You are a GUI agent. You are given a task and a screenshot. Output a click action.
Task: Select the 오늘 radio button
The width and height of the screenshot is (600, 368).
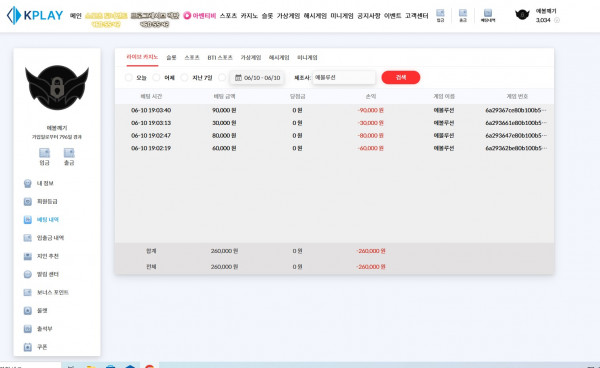pyautogui.click(x=129, y=78)
